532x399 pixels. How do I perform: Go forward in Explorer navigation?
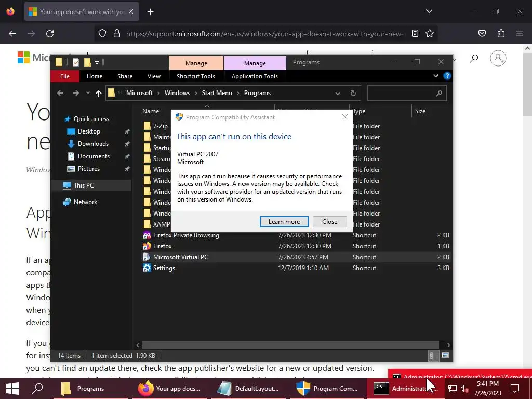pyautogui.click(x=76, y=93)
